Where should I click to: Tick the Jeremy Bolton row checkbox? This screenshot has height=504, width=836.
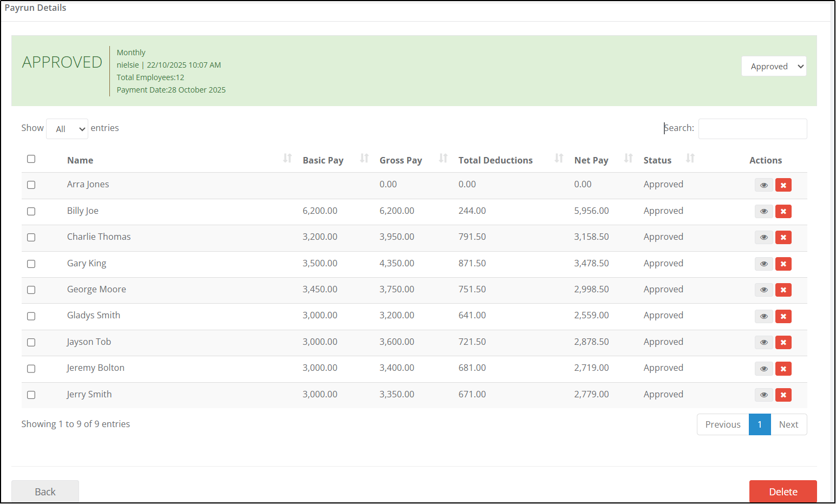click(31, 369)
